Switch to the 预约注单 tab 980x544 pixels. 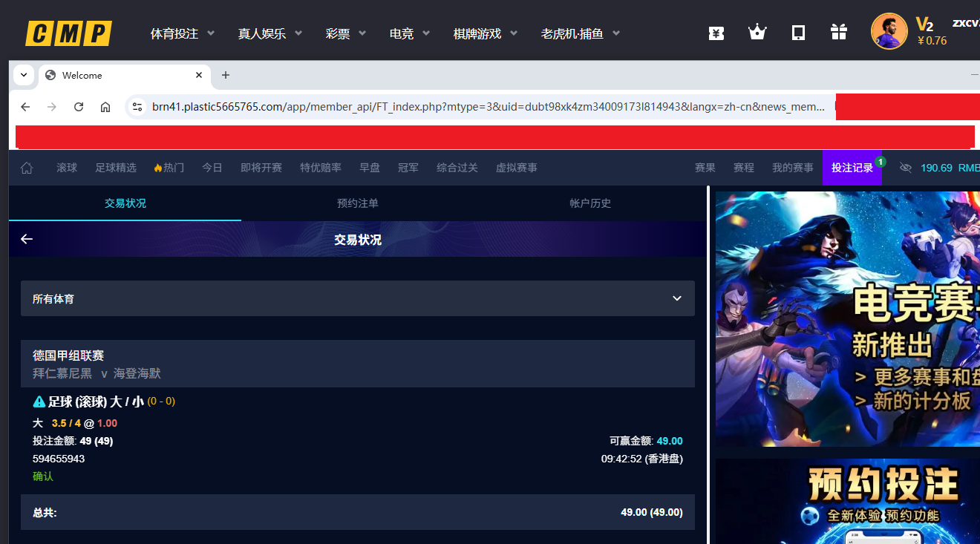358,203
